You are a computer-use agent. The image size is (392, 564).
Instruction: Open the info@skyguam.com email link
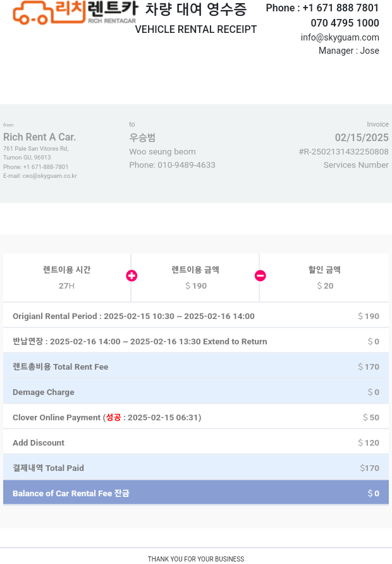(x=340, y=37)
